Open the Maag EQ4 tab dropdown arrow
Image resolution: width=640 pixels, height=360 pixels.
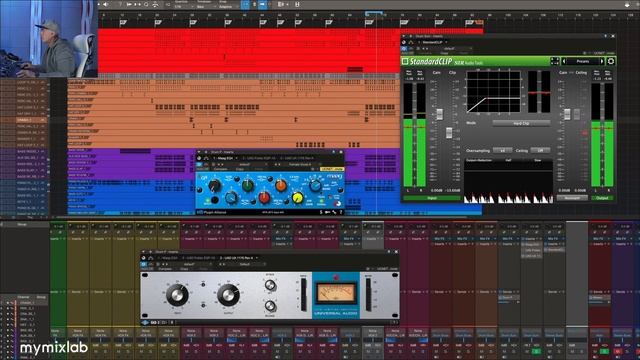coord(236,158)
